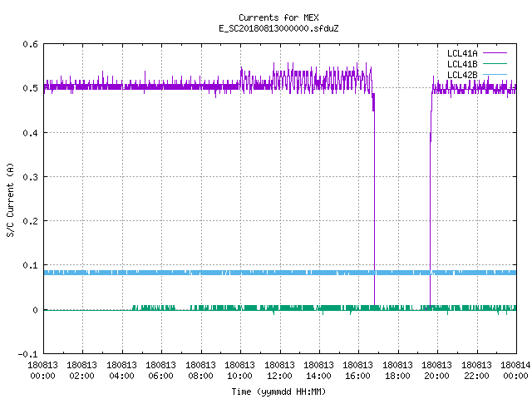532x399 pixels.
Task: Click the x-axis tick '180813 06:00'
Action: pos(160,370)
